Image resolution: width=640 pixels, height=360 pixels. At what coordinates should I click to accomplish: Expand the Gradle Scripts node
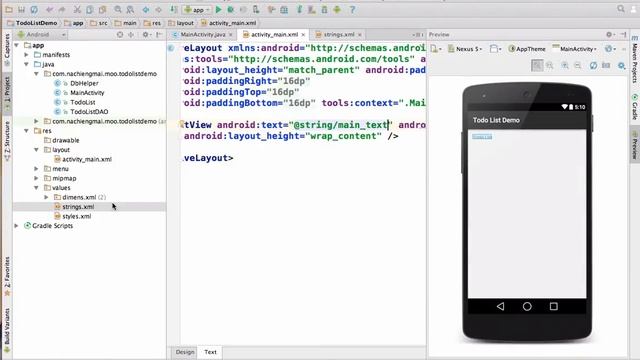17,226
